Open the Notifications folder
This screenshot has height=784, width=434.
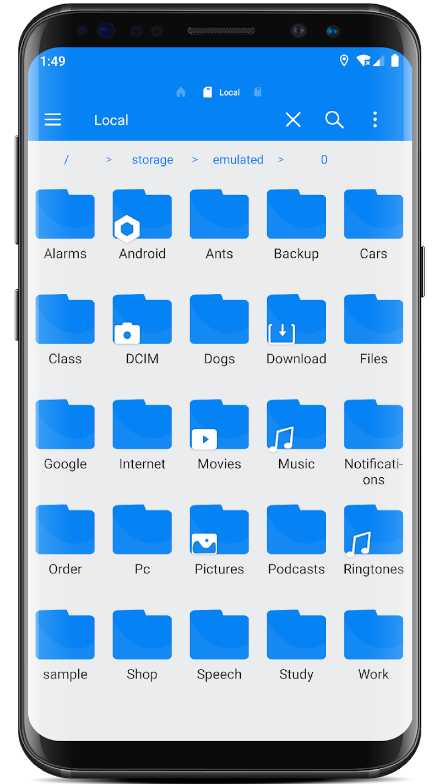click(x=373, y=442)
